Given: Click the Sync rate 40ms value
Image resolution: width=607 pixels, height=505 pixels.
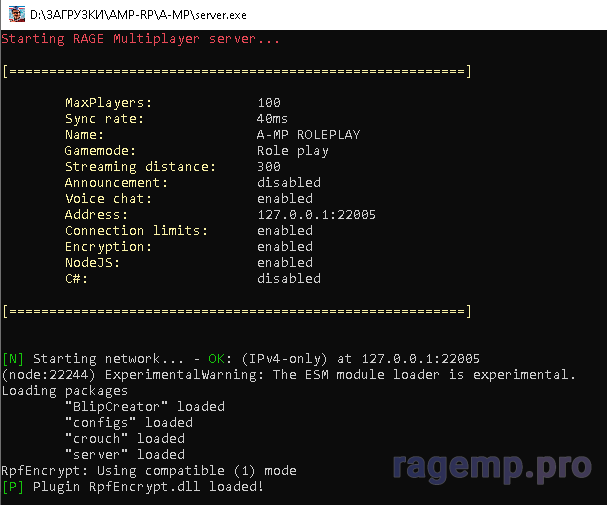Looking at the screenshot, I should tap(272, 118).
